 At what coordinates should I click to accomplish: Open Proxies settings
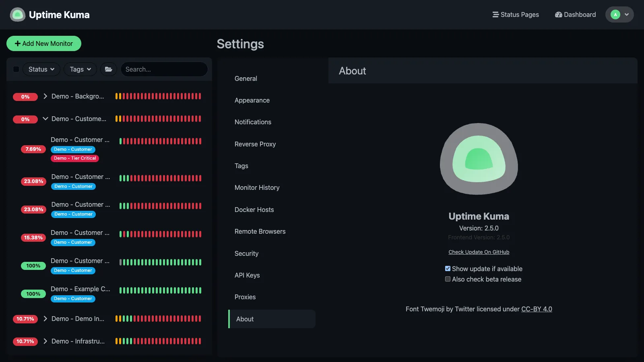pos(272,297)
